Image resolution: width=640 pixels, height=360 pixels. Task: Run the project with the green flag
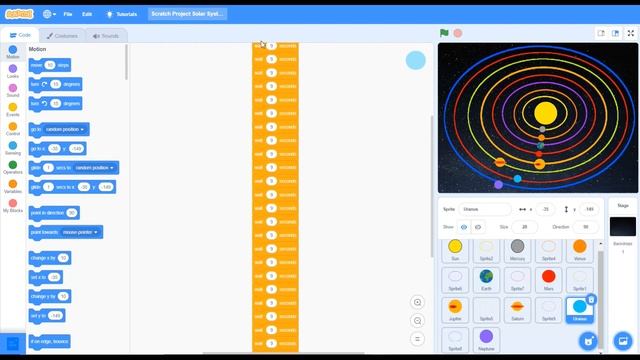click(444, 33)
